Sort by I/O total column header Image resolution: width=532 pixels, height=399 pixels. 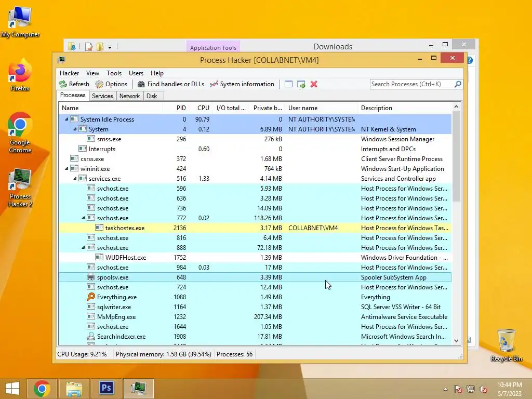[230, 108]
